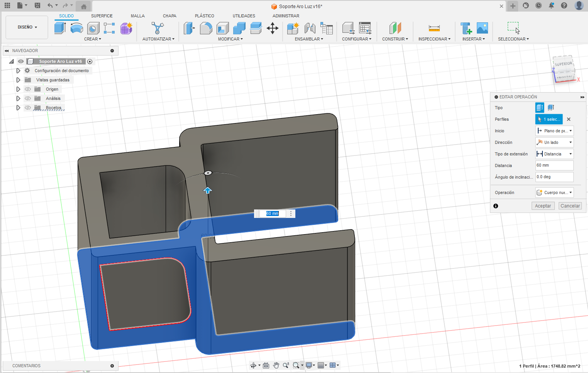The height and width of the screenshot is (373, 588).
Task: Click the Ángulo de inclinación field
Action: click(554, 177)
